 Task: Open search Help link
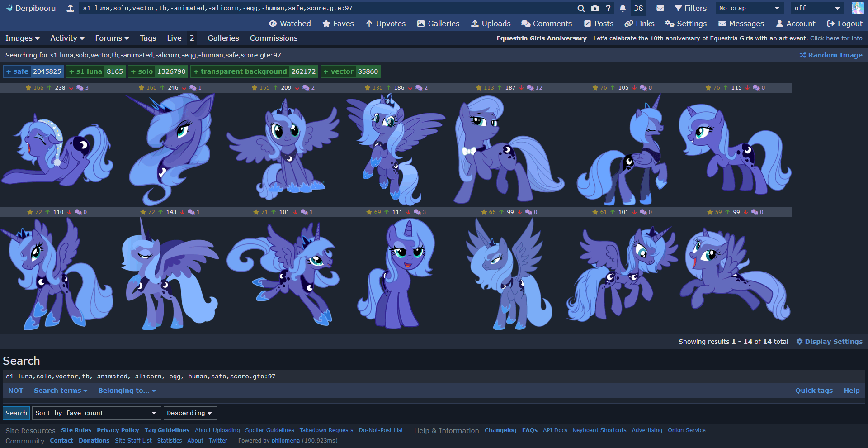(x=852, y=391)
